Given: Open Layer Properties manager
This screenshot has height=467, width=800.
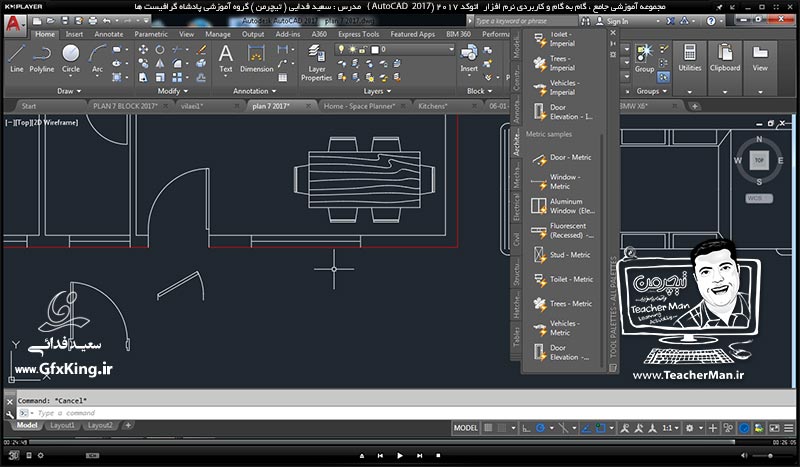Looking at the screenshot, I should pyautogui.click(x=316, y=62).
